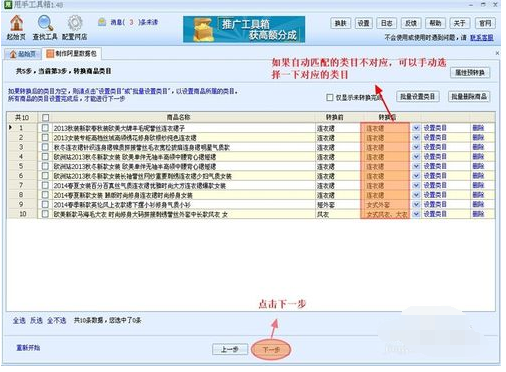Tick the row 3 checkbox
This screenshot has height=372, width=506.
pos(45,147)
